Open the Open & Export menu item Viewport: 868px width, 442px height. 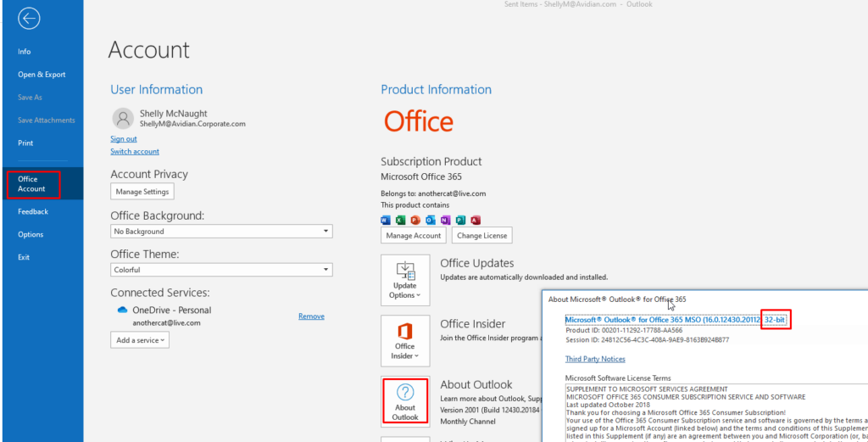pos(42,74)
